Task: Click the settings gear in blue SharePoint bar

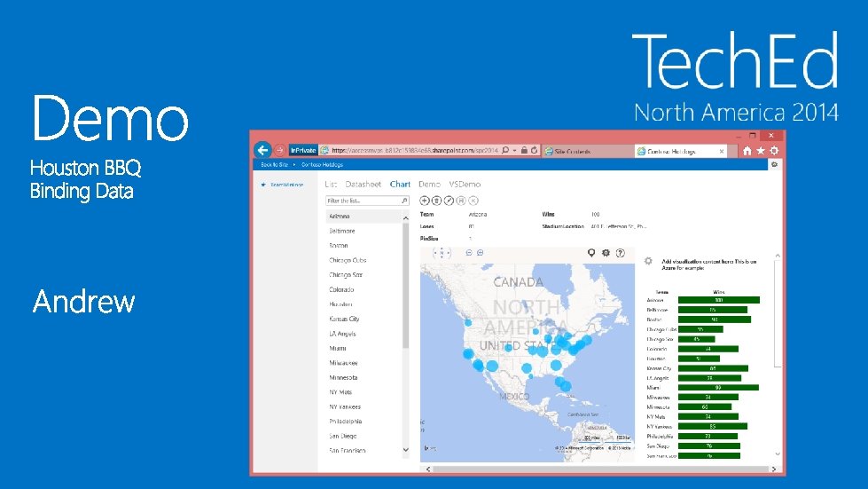Action: click(774, 164)
